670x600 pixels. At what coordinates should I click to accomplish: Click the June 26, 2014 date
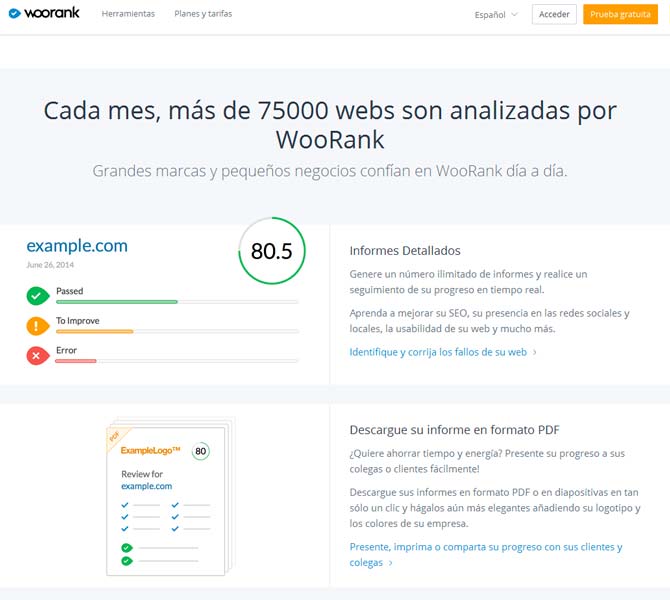click(x=50, y=265)
